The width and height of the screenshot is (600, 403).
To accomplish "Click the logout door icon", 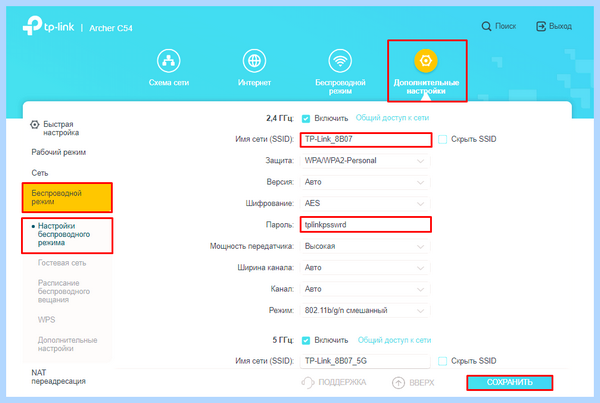I will pos(541,26).
